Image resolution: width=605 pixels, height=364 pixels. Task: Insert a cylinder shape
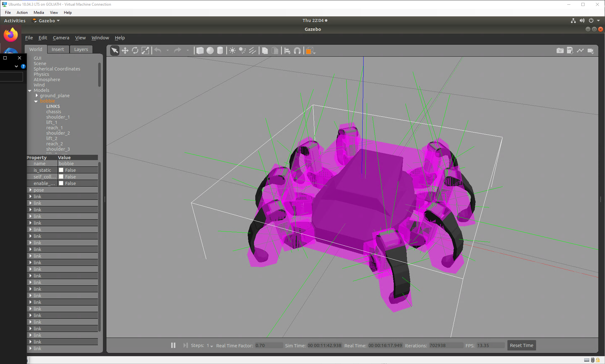(220, 51)
